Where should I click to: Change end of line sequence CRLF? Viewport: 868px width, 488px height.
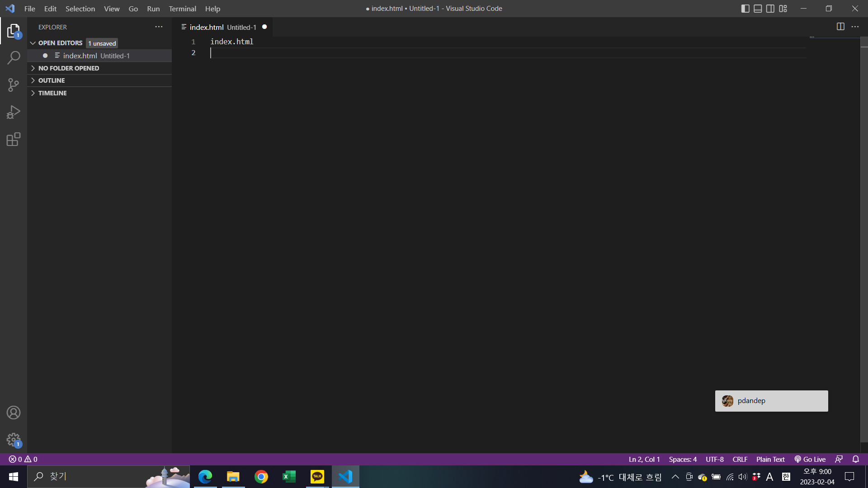tap(740, 459)
